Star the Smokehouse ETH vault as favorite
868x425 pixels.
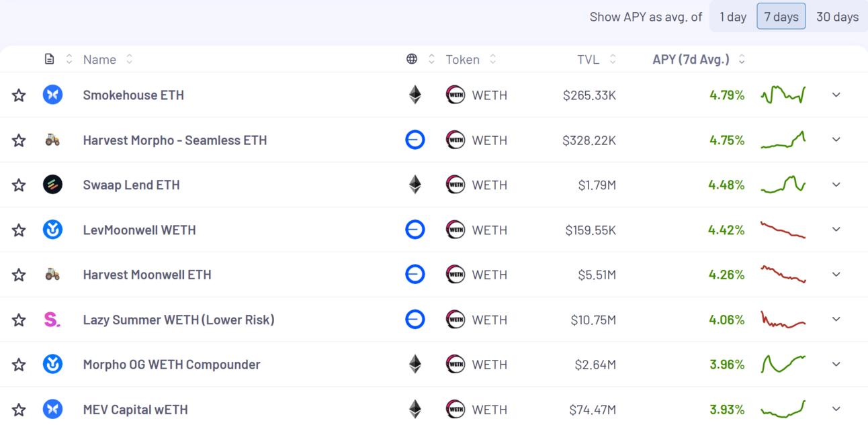(19, 95)
